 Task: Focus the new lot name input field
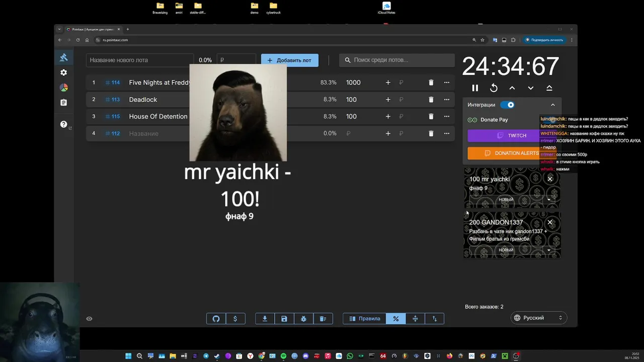[x=139, y=60]
